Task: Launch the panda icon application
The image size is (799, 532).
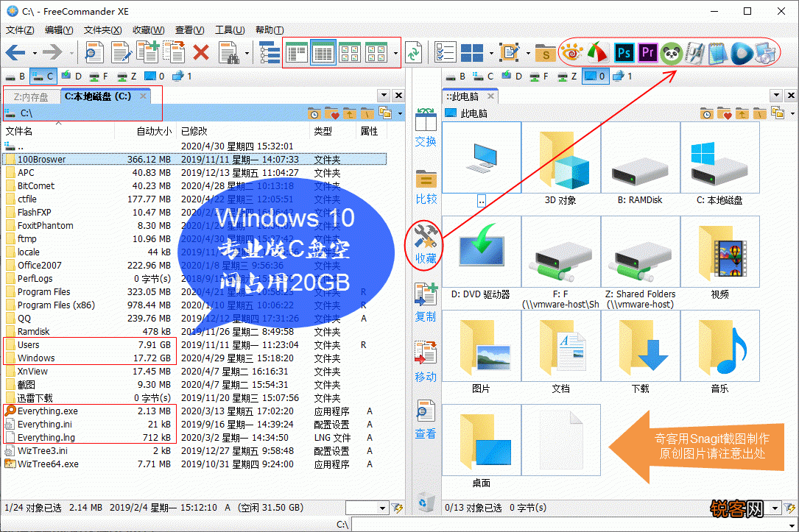Action: coord(672,52)
